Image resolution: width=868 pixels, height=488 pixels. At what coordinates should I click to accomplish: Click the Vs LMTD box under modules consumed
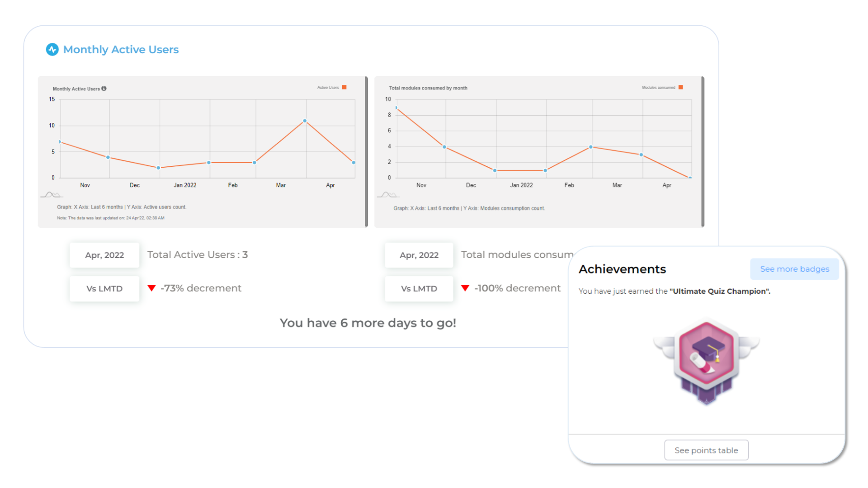coord(419,289)
